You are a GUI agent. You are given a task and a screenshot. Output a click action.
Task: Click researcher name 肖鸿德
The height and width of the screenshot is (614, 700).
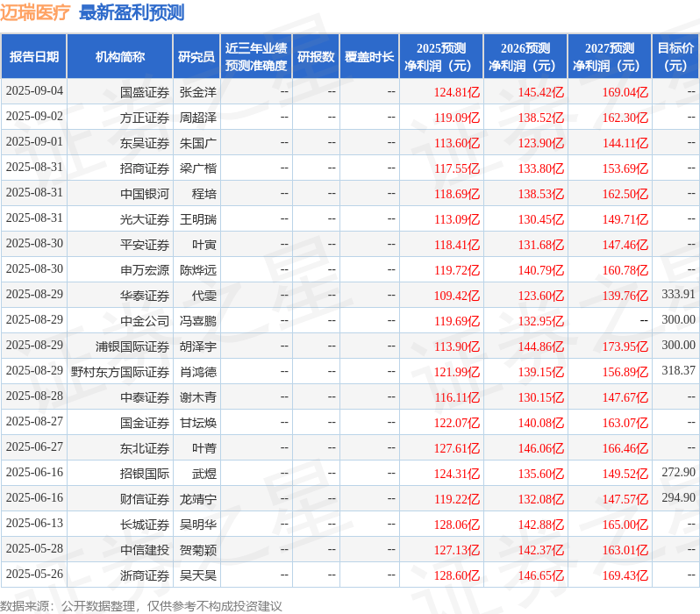coord(198,373)
